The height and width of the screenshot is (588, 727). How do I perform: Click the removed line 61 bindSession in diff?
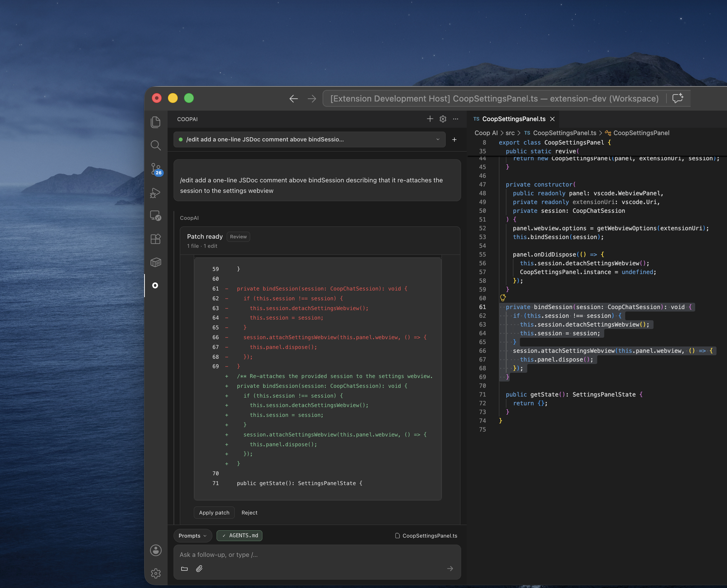tap(322, 289)
